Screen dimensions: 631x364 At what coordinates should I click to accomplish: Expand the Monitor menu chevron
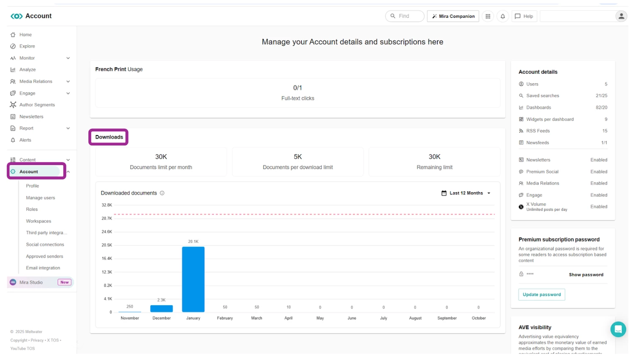click(68, 58)
